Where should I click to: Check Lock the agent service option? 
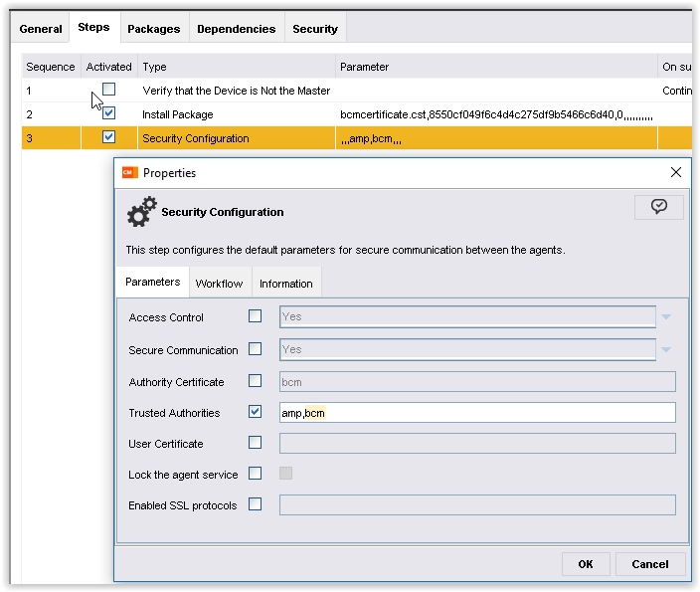[256, 474]
